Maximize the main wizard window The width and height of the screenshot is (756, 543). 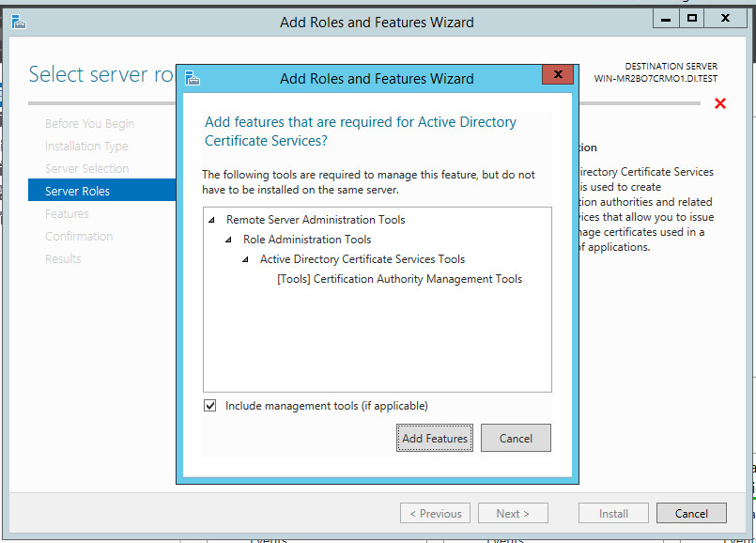(692, 18)
